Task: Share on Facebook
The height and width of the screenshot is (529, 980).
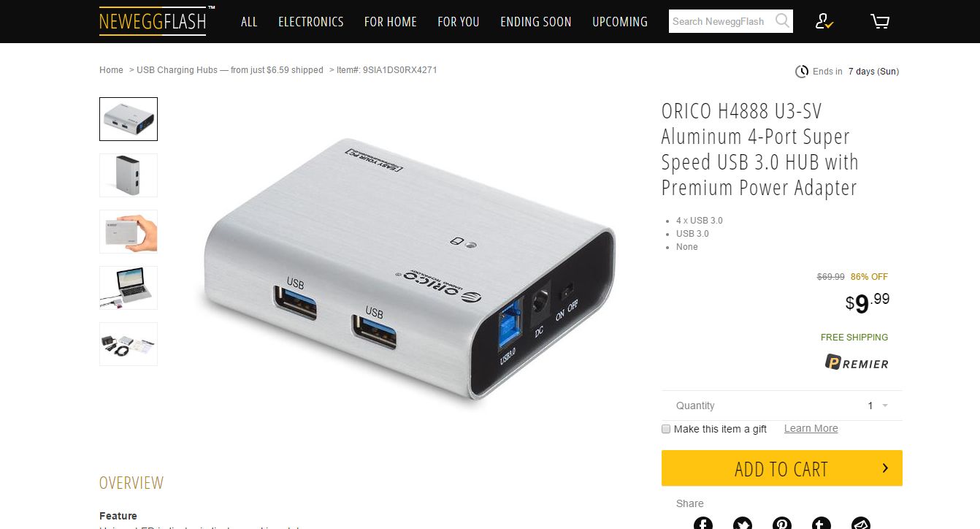Action: tap(703, 523)
